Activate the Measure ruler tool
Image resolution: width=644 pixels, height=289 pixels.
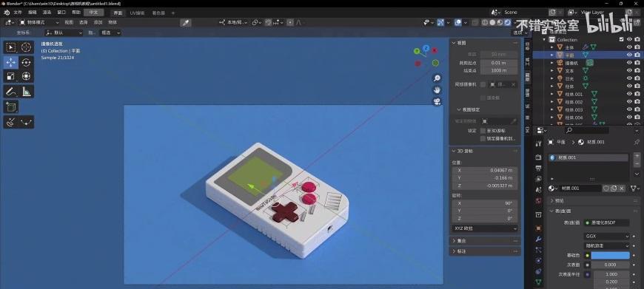[27, 92]
